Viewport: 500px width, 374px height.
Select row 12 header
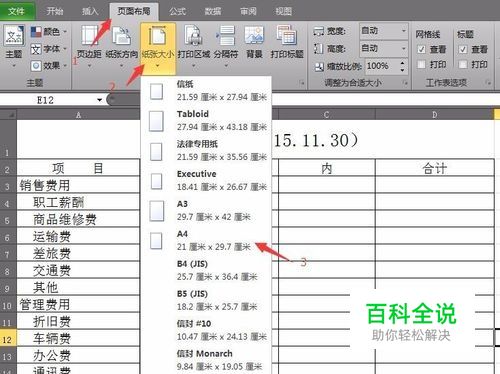tap(8, 339)
